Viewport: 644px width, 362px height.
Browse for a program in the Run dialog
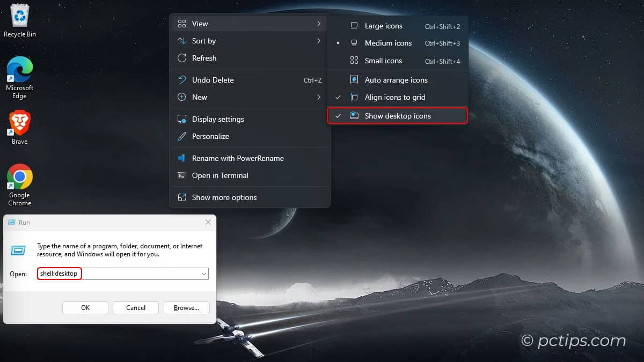pyautogui.click(x=187, y=307)
